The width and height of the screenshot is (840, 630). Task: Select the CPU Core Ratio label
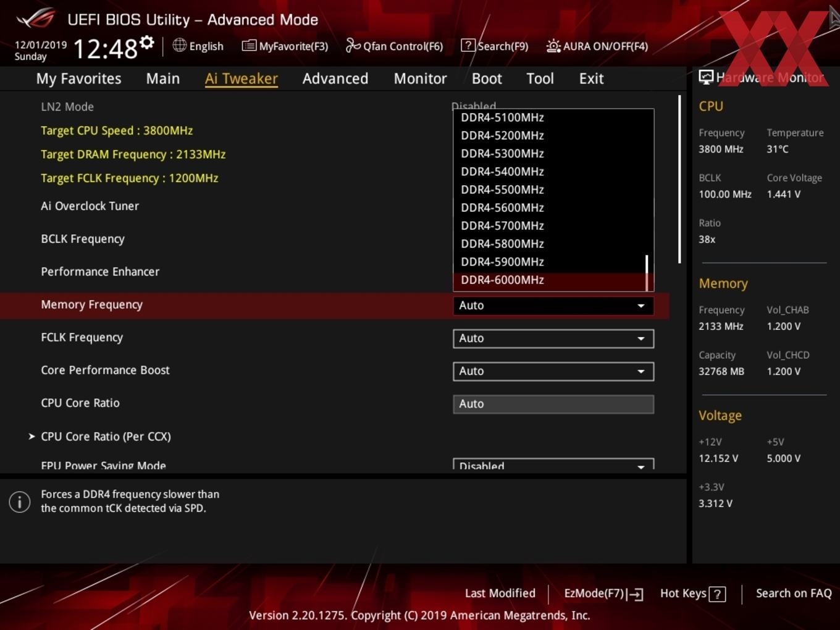(80, 403)
